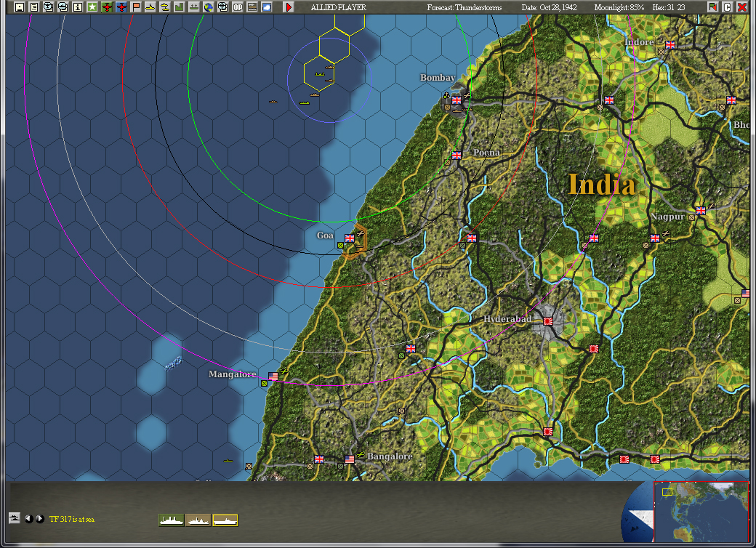The image size is (756, 548).
Task: Click the red airplane on blue icon
Action: [x=121, y=7]
